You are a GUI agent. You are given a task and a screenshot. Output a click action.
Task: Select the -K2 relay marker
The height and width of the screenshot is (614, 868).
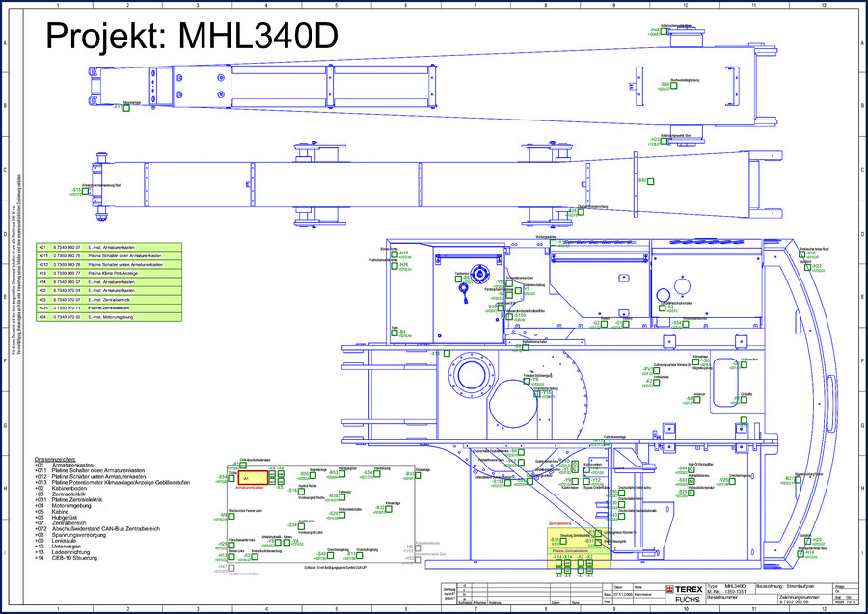pos(656,383)
